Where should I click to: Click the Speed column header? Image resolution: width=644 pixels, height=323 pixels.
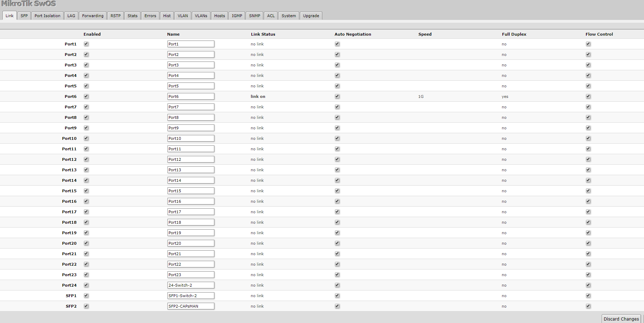(x=425, y=34)
